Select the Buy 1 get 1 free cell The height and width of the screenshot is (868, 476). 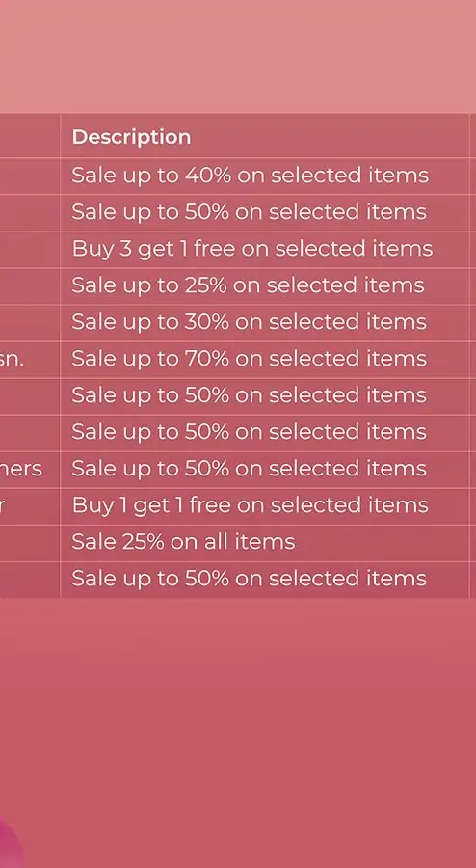click(x=264, y=505)
